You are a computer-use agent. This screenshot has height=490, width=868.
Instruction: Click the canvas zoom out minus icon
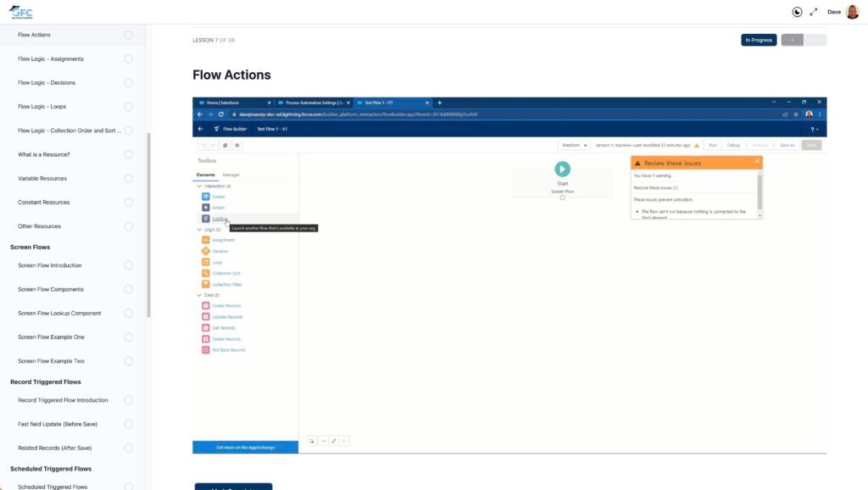tap(323, 441)
